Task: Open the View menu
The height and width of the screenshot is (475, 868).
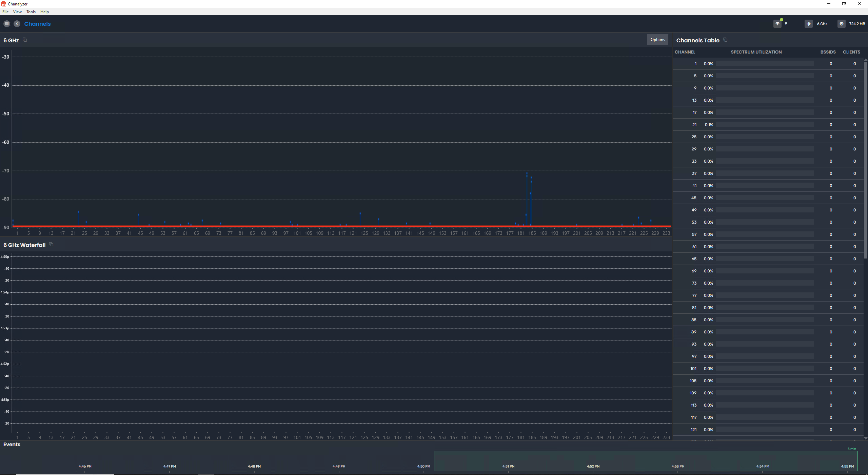Action: 17,12
